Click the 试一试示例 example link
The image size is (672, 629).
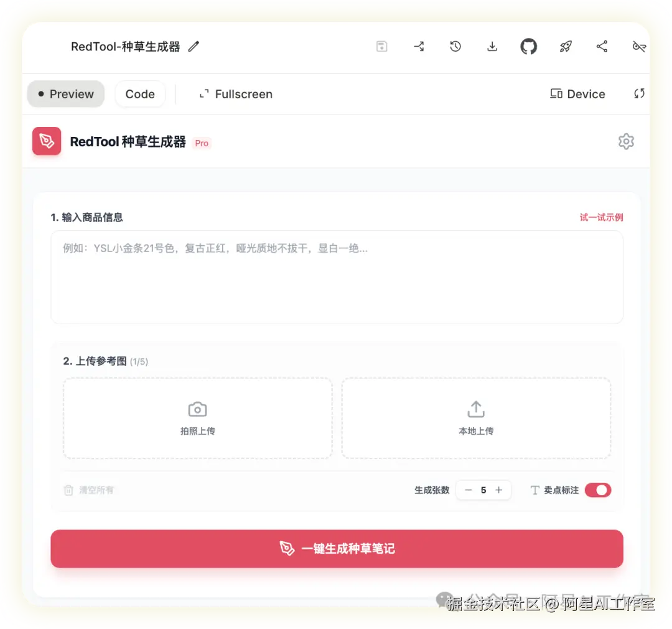coord(601,217)
